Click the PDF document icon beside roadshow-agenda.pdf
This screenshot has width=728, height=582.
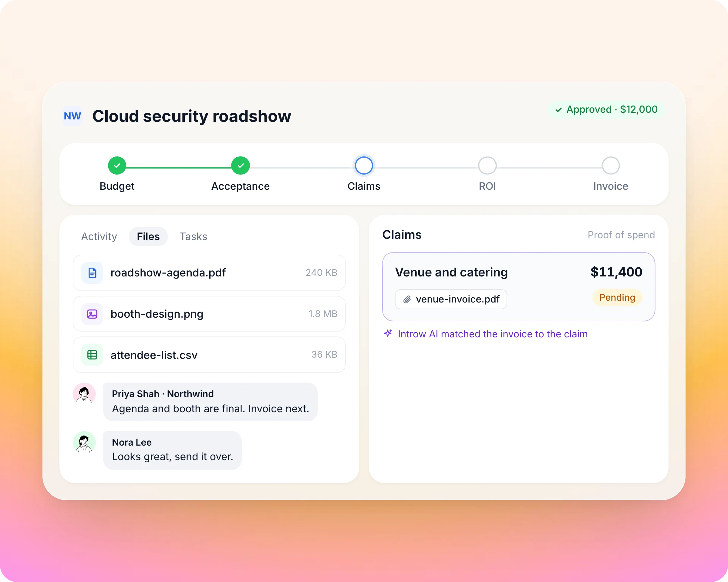tap(92, 273)
